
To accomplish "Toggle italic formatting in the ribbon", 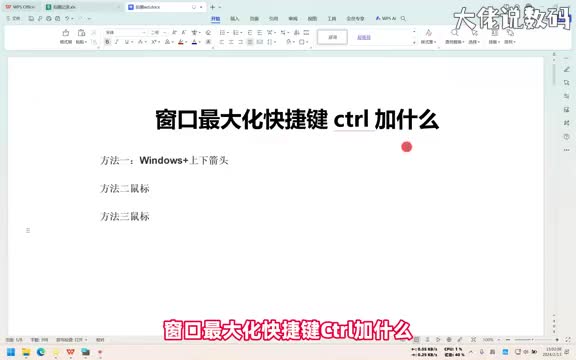I will point(117,42).
